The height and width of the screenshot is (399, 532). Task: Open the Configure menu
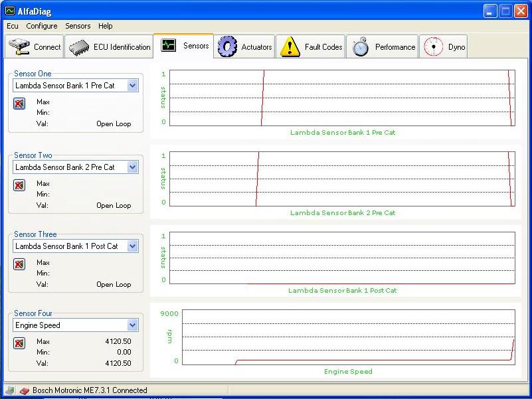click(x=42, y=26)
